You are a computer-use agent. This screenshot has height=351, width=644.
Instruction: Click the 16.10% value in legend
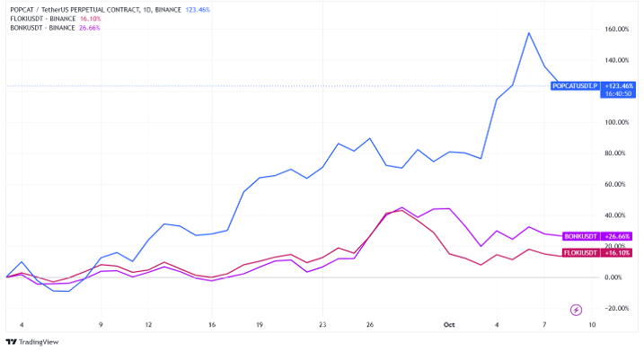(x=91, y=19)
